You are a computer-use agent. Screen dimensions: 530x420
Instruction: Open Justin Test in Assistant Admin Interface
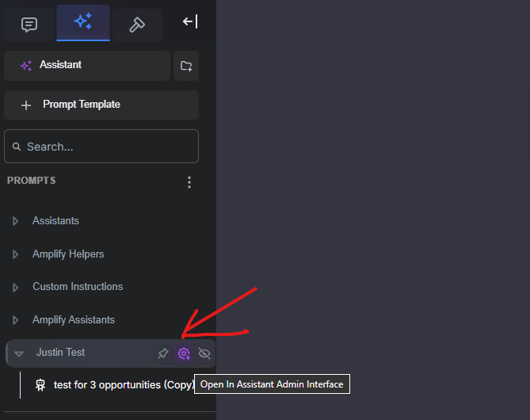pos(184,353)
